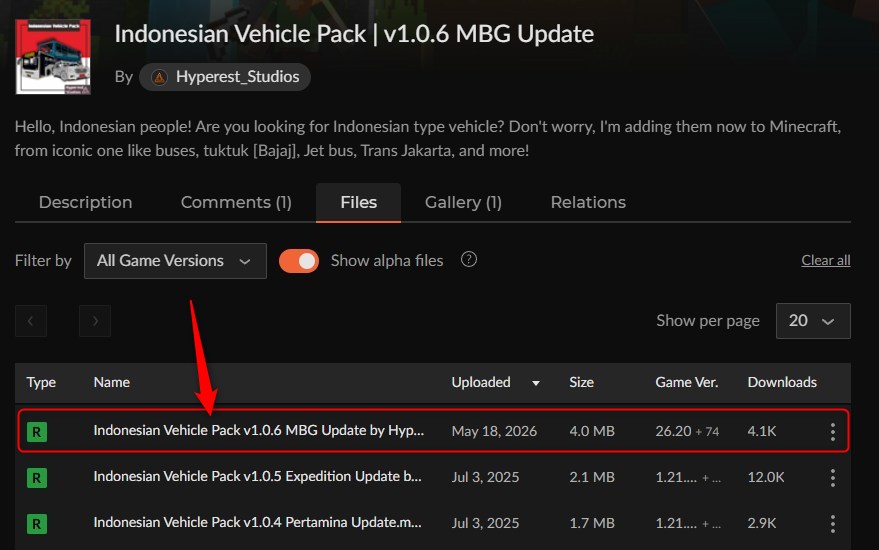Sort files by the Downloads column
Image resolution: width=879 pixels, height=550 pixels.
[782, 382]
